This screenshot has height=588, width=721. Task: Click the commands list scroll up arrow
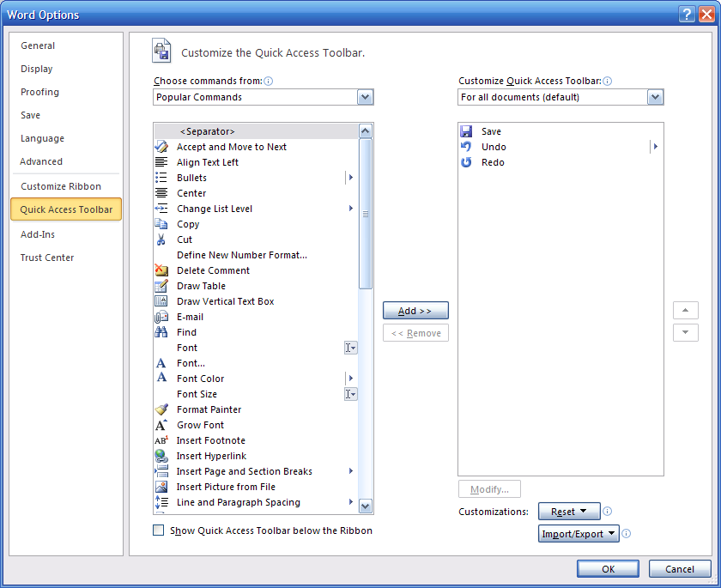point(366,131)
